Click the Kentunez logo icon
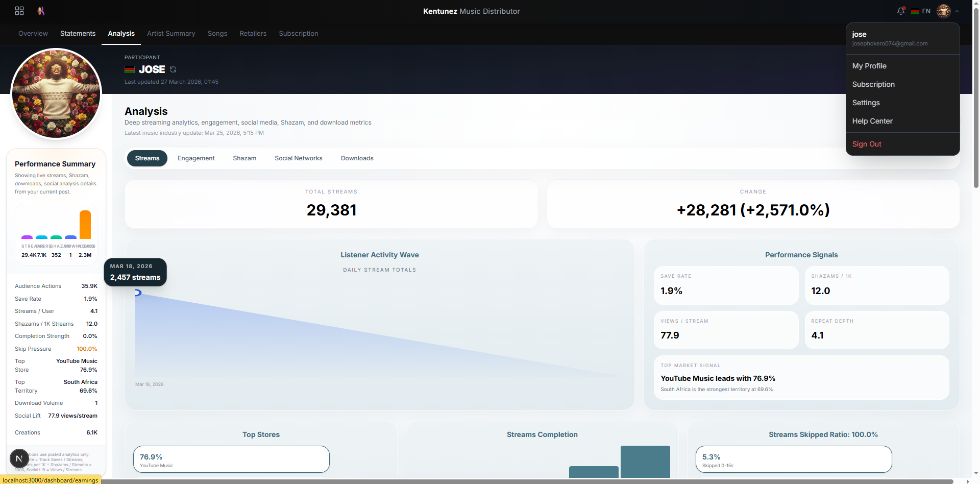This screenshot has width=980, height=484. point(41,11)
